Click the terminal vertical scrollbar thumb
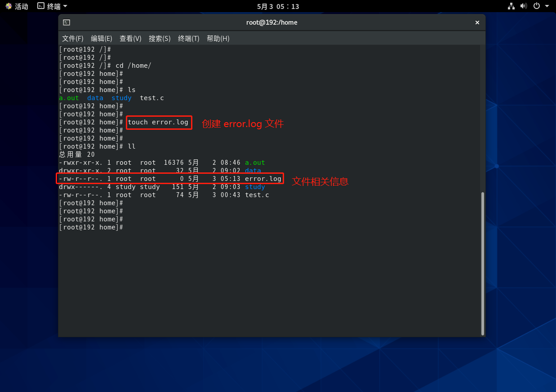The height and width of the screenshot is (392, 556). pyautogui.click(x=483, y=263)
